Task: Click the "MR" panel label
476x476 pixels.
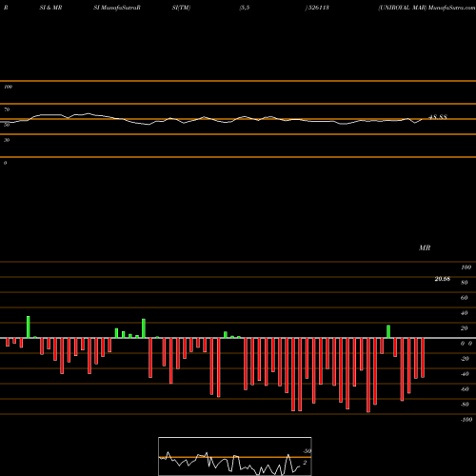Action: [x=425, y=248]
